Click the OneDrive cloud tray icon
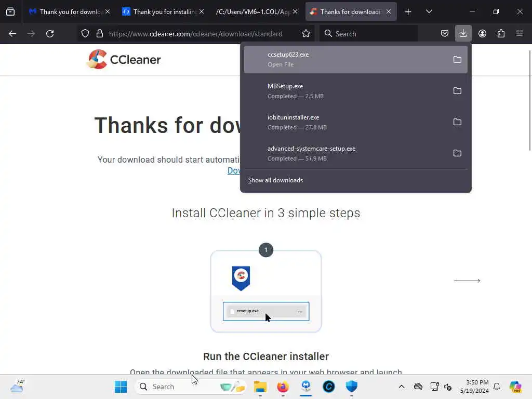 click(x=418, y=387)
